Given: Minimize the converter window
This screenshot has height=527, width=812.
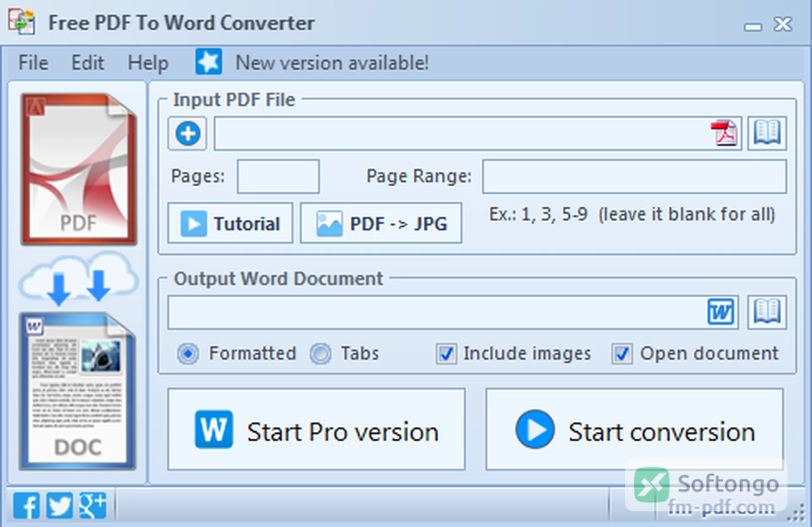Looking at the screenshot, I should (753, 27).
